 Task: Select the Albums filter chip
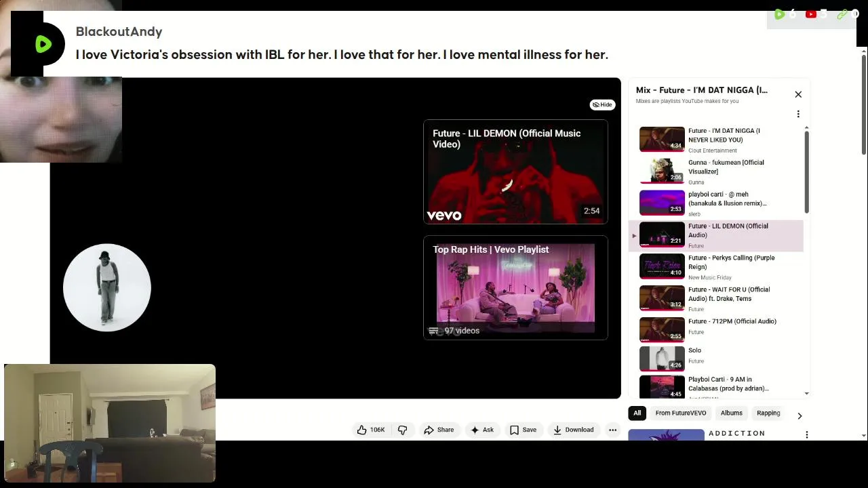click(731, 413)
